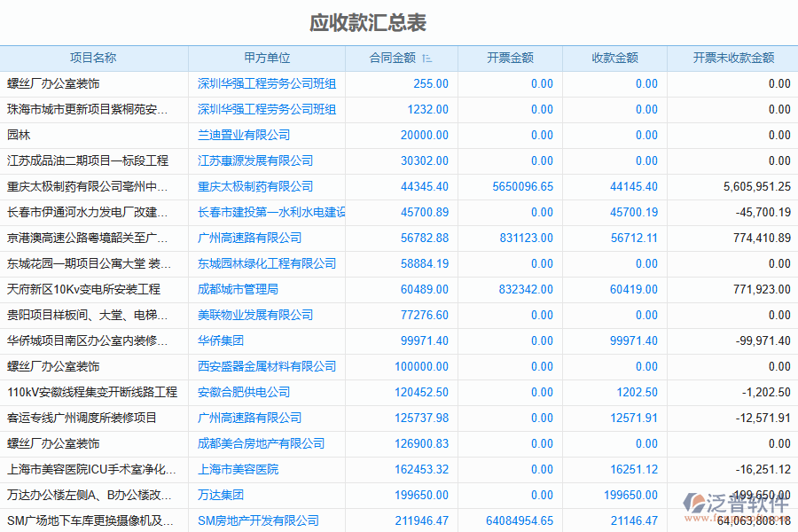The width and height of the screenshot is (798, 532).
Task: Open link 成都城市管理局
Action: click(x=239, y=289)
